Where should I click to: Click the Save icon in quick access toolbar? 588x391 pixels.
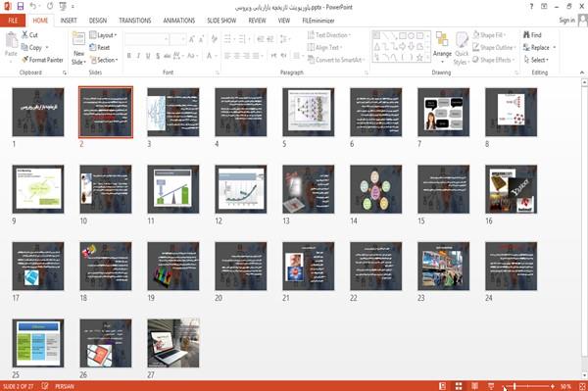(x=21, y=7)
